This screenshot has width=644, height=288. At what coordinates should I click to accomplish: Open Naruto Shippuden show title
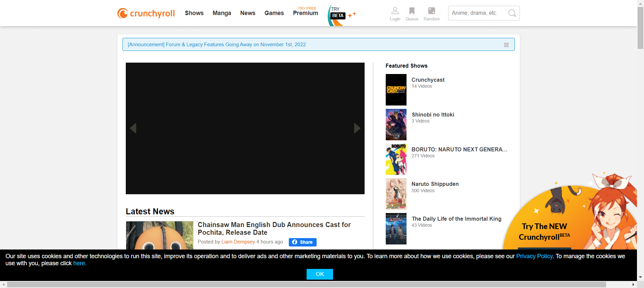435,184
